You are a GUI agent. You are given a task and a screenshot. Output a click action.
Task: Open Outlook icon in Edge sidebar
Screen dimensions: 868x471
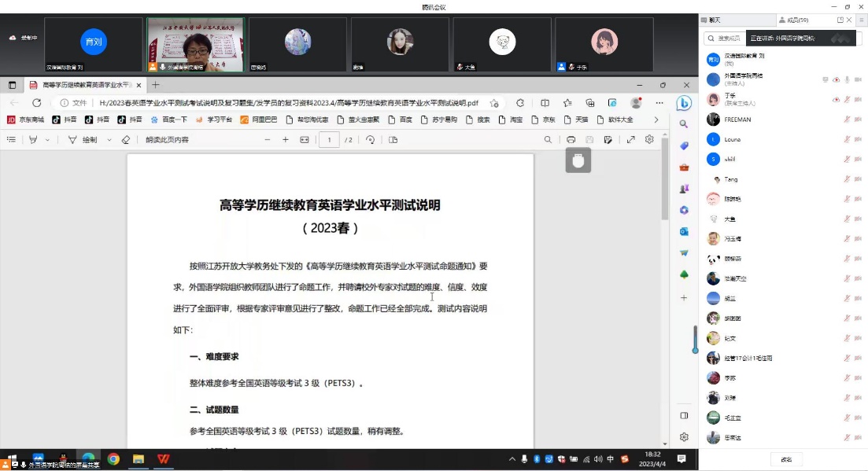click(x=684, y=231)
